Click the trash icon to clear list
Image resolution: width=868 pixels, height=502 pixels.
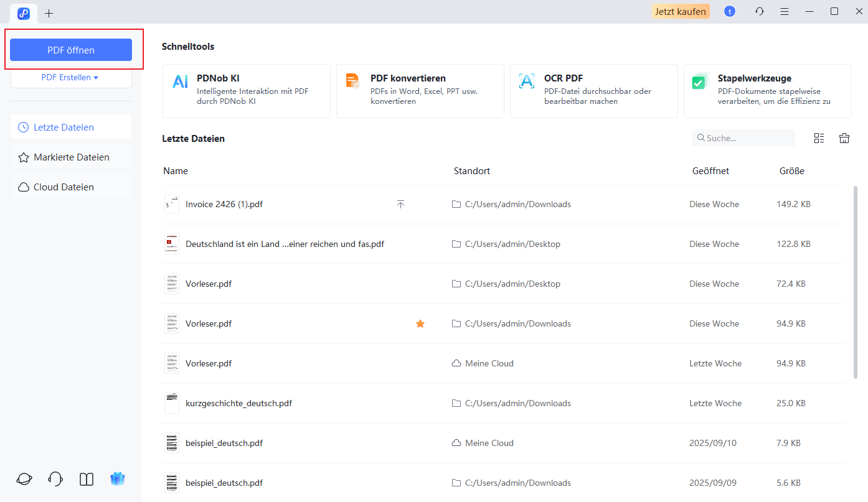(x=844, y=138)
